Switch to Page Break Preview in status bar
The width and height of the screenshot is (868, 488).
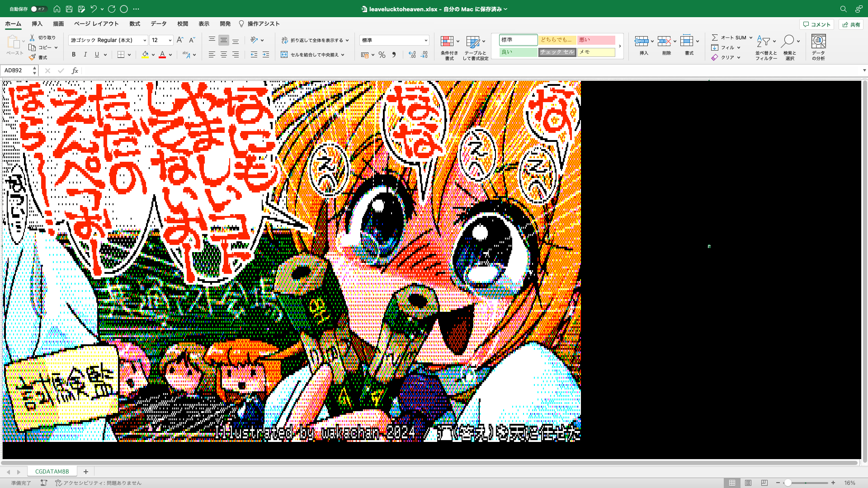[764, 483]
